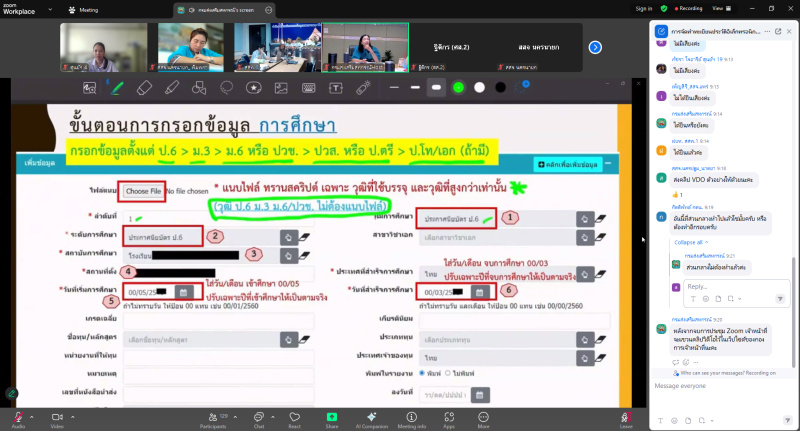Select the stamp annotation tool
The height and width of the screenshot is (431, 800).
(x=254, y=87)
